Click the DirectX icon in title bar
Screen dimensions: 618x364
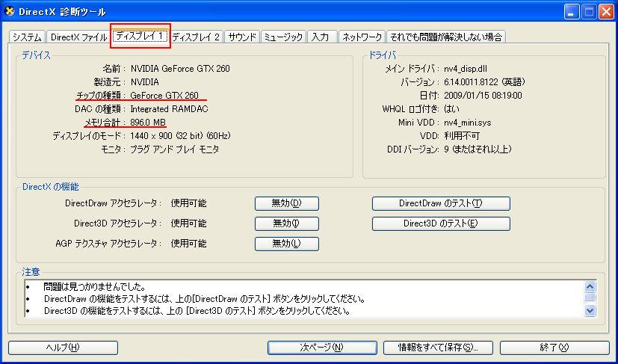tap(10, 12)
